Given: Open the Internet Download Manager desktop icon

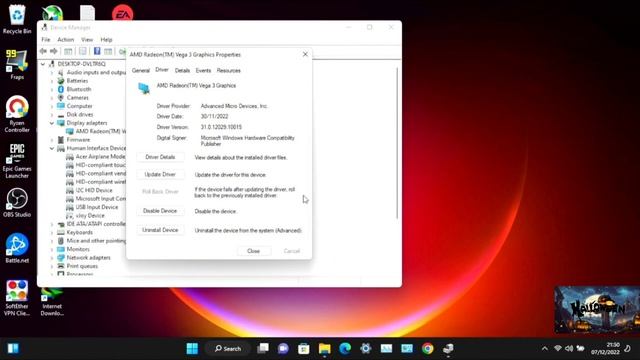Looking at the screenshot, I should click(x=52, y=302).
